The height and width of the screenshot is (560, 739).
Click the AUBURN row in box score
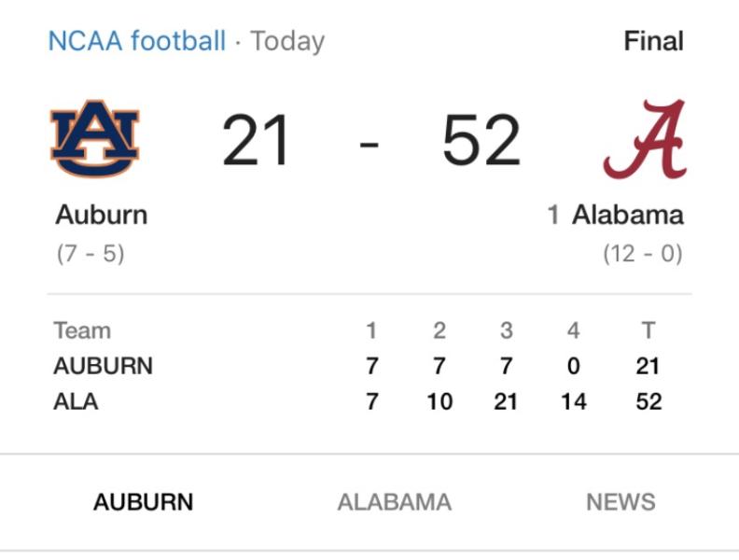pyautogui.click(x=357, y=366)
